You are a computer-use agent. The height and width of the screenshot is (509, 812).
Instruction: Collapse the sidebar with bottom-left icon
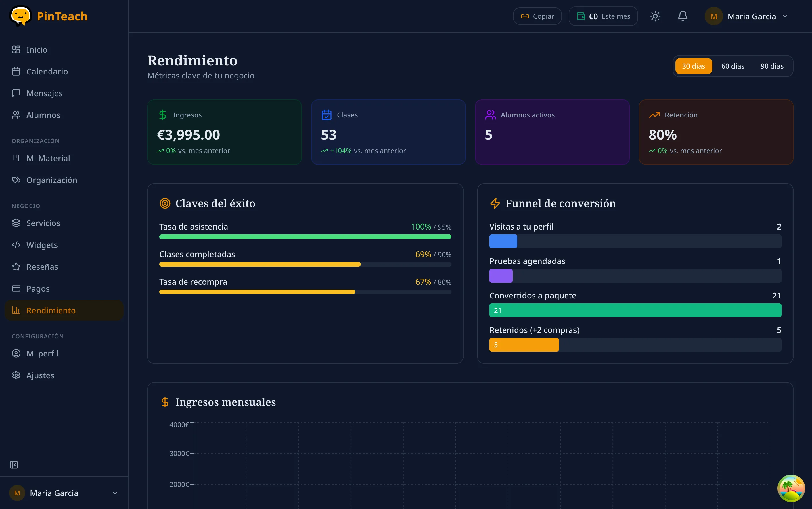14,464
